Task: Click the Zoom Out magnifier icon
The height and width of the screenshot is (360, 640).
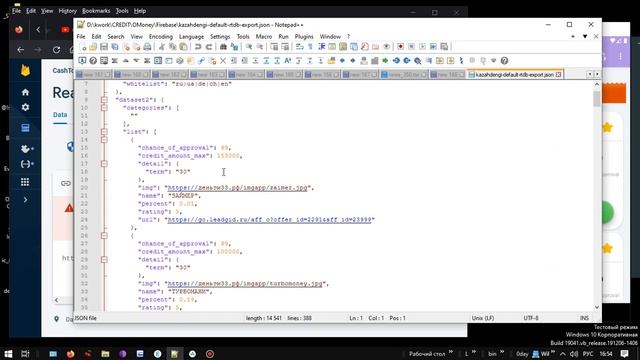Action: point(260,47)
